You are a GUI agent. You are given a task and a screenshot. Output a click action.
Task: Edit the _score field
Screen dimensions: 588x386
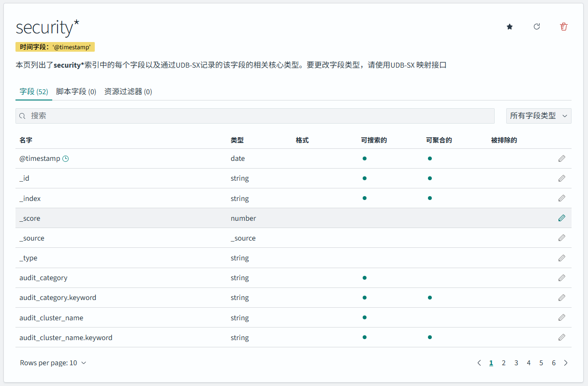tap(562, 218)
